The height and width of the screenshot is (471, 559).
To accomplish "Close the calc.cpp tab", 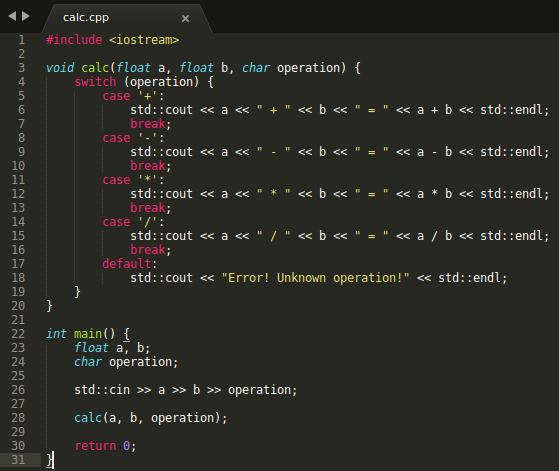I will 185,18.
